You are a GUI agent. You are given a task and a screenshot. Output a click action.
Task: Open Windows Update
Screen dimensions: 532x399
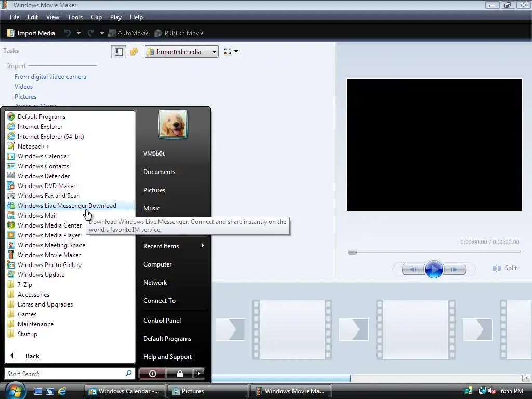(70, 274)
